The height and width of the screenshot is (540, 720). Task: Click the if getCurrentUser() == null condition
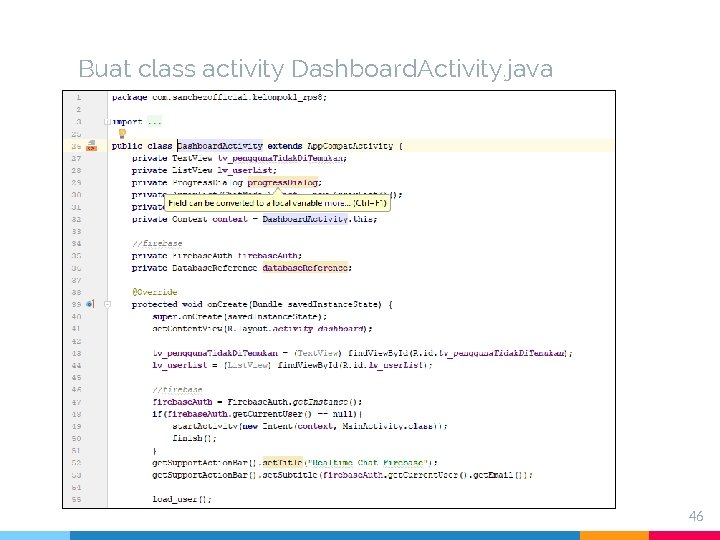257,414
